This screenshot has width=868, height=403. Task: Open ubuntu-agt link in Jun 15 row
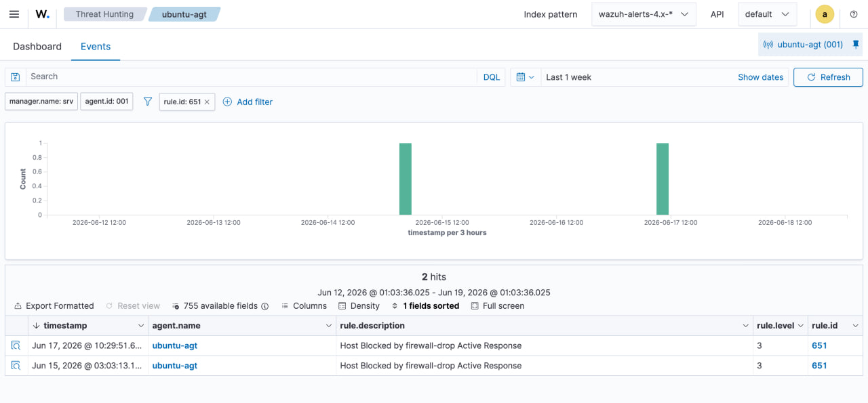point(175,366)
